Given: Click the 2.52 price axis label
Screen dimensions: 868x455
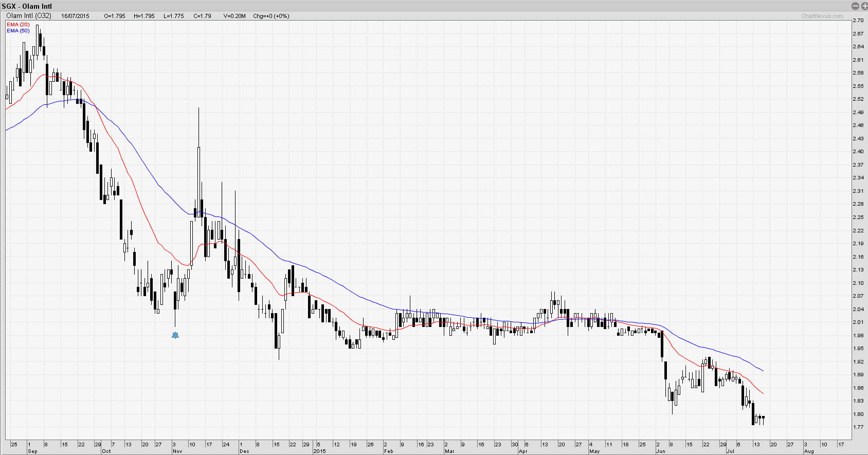Looking at the screenshot, I should (858, 99).
